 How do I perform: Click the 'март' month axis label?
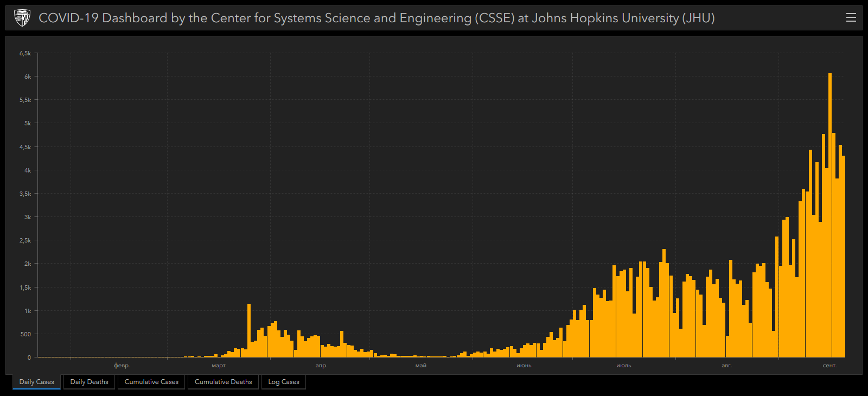coord(219,366)
